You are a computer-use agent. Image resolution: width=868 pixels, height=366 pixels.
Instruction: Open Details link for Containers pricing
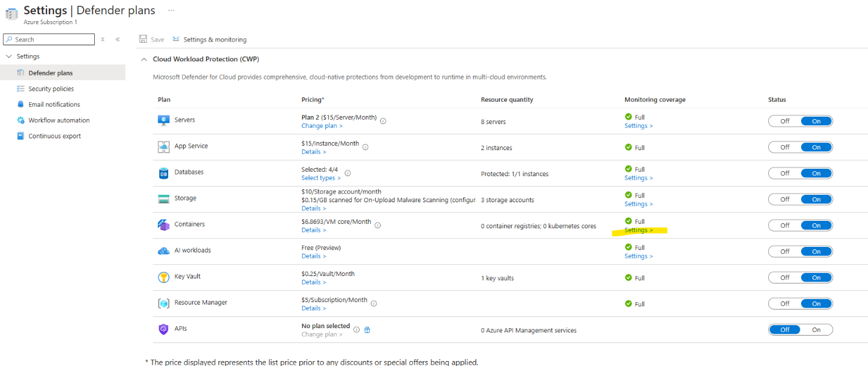pyautogui.click(x=314, y=230)
